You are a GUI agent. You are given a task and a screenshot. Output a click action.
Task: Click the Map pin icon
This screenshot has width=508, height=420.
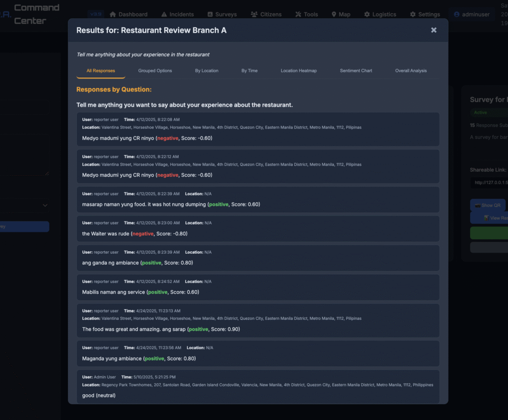click(334, 14)
